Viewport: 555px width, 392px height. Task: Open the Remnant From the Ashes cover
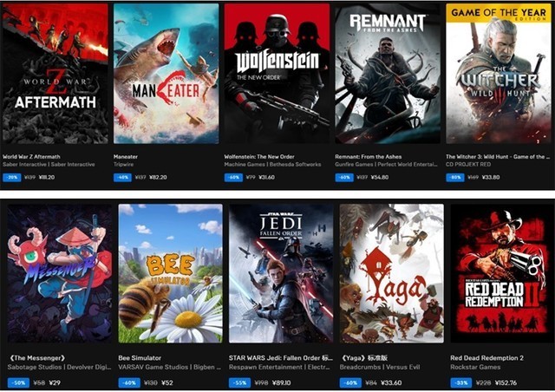pyautogui.click(x=388, y=74)
